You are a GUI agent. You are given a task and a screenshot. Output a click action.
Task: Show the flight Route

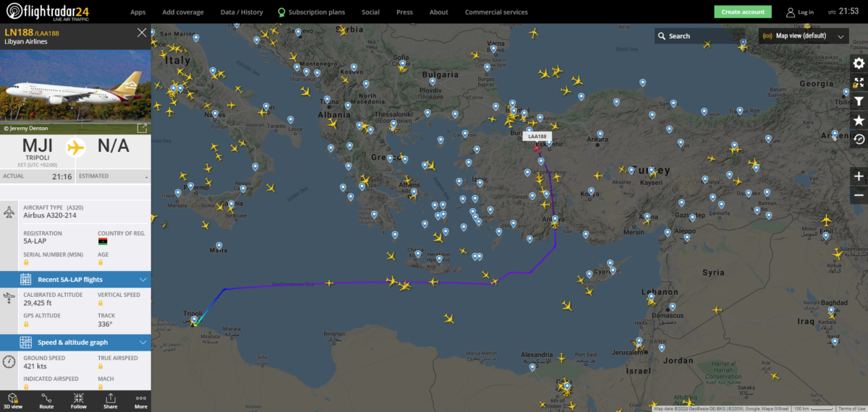tap(46, 400)
